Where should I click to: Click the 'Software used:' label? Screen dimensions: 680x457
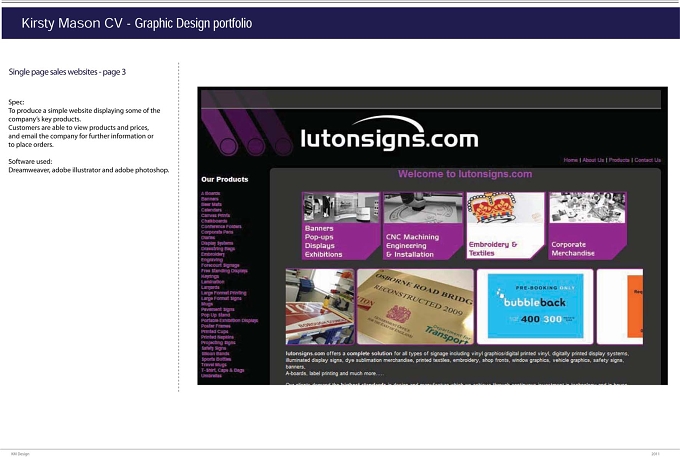coord(30,162)
